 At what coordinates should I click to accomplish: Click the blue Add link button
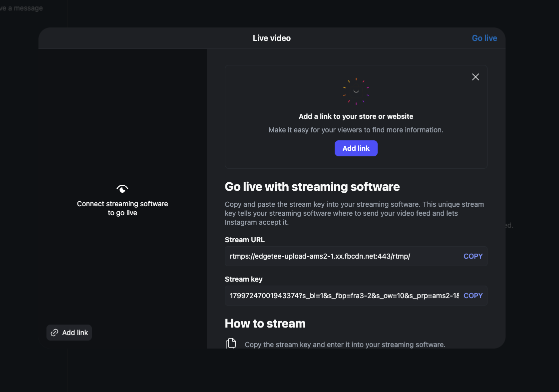(356, 148)
